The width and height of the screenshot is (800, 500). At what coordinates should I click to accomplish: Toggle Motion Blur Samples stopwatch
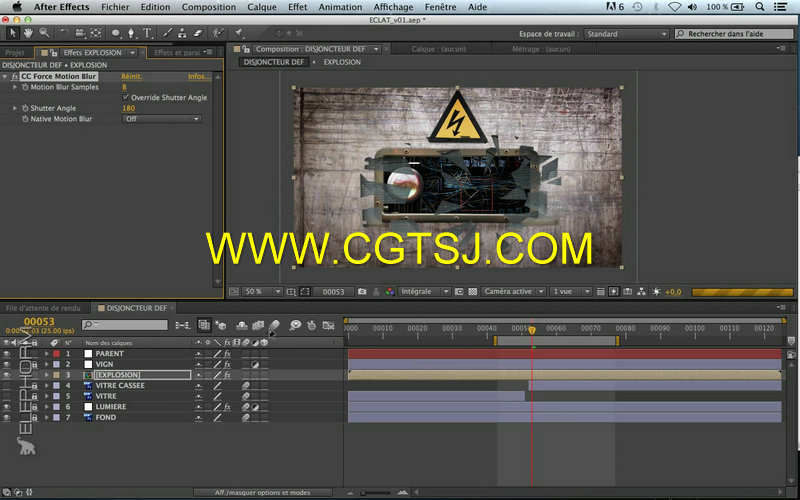coord(25,87)
